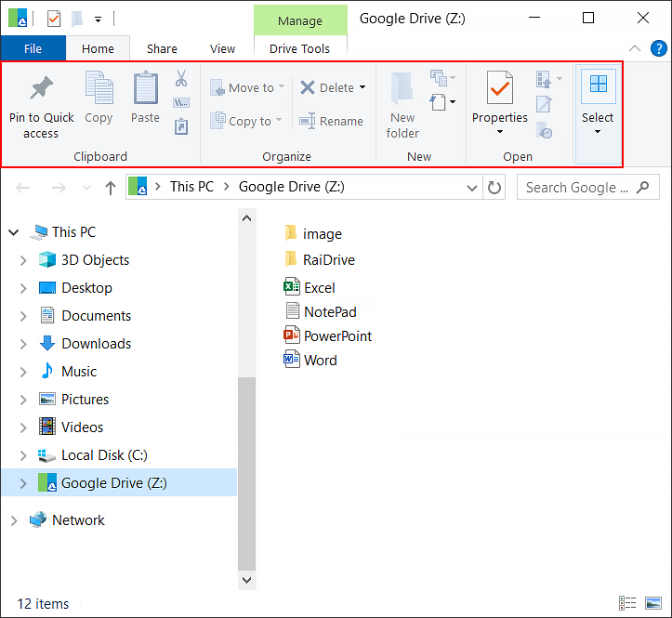672x618 pixels.
Task: Click the Help question mark icon
Action: (658, 48)
